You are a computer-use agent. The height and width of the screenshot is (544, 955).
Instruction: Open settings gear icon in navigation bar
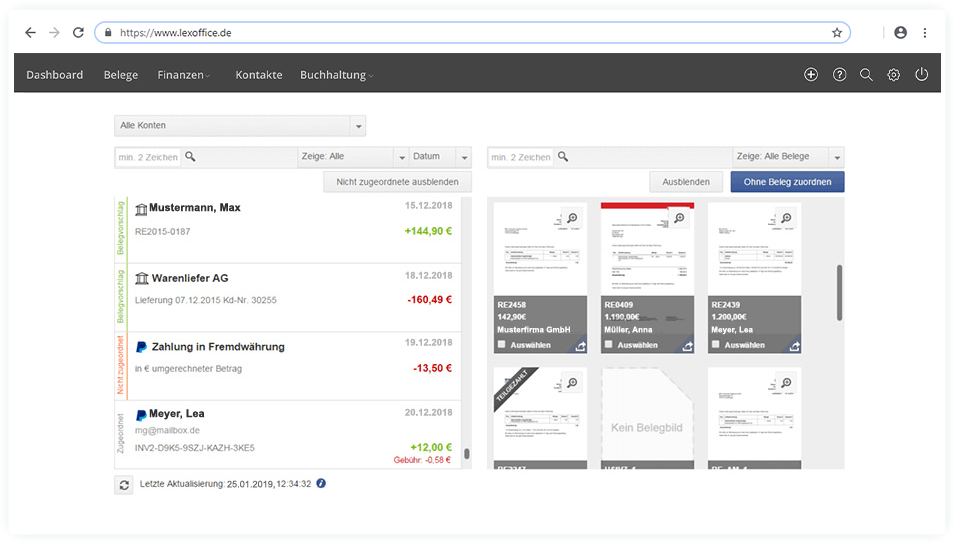point(894,75)
